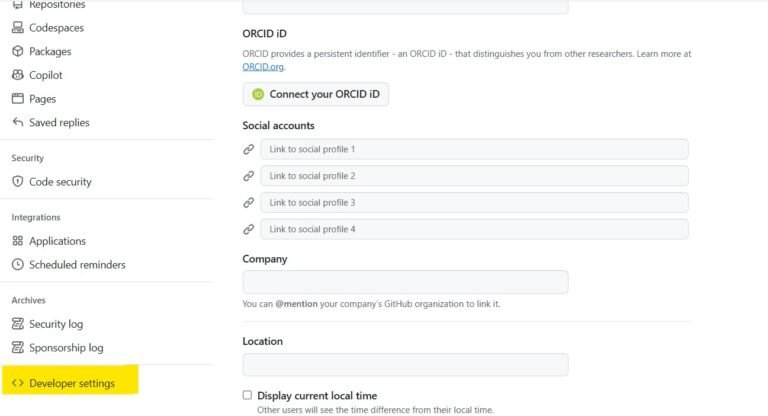768x416 pixels.
Task: Click link icon beside social profile 1
Action: pyautogui.click(x=249, y=149)
